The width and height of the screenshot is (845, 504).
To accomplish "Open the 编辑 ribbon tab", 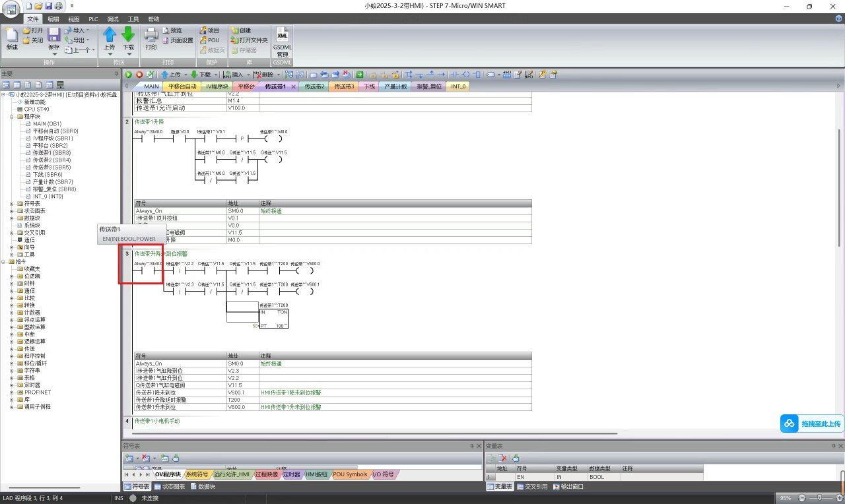I will (53, 19).
